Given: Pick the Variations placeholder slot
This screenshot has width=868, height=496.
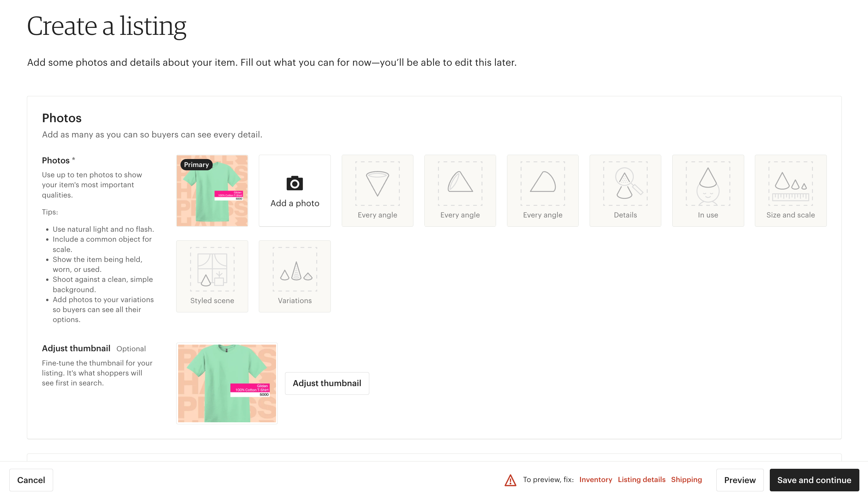Looking at the screenshot, I should click(294, 276).
